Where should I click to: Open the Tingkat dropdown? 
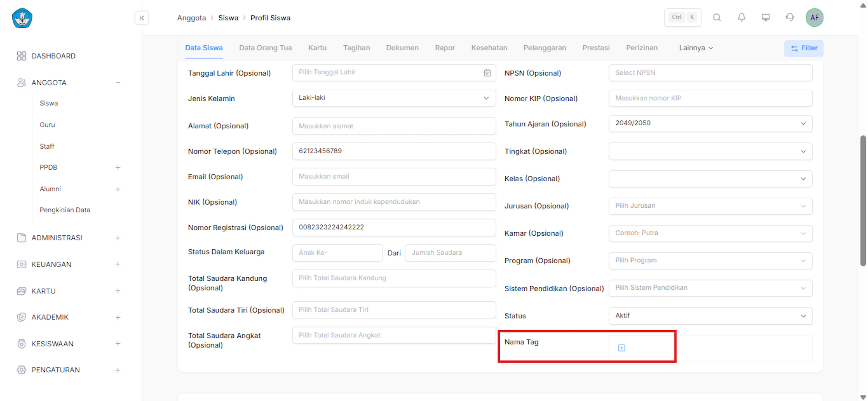pos(710,151)
